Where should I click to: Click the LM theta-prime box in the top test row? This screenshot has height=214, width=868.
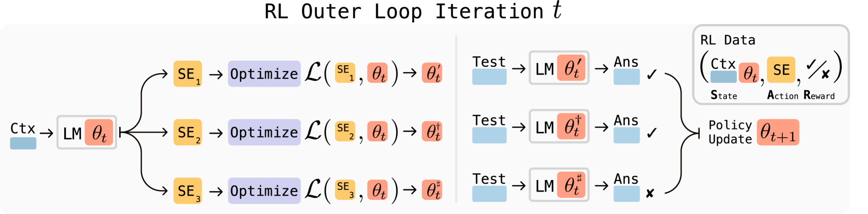(x=559, y=68)
